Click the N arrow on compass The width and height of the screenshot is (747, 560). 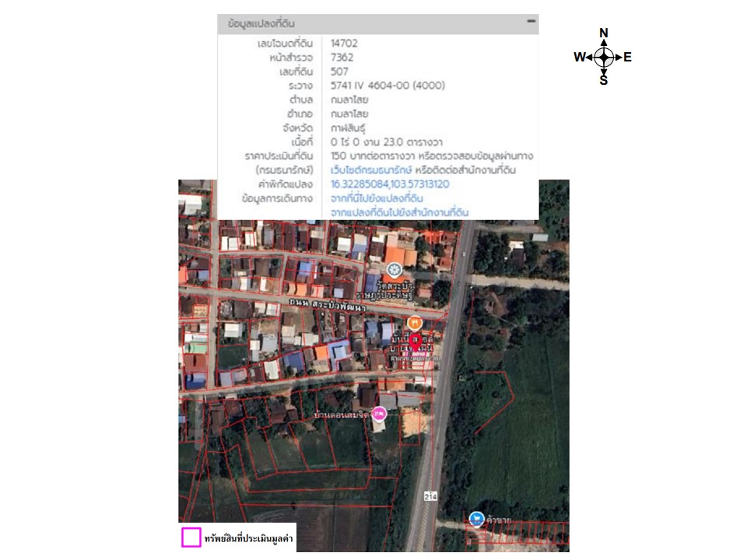pyautogui.click(x=604, y=33)
